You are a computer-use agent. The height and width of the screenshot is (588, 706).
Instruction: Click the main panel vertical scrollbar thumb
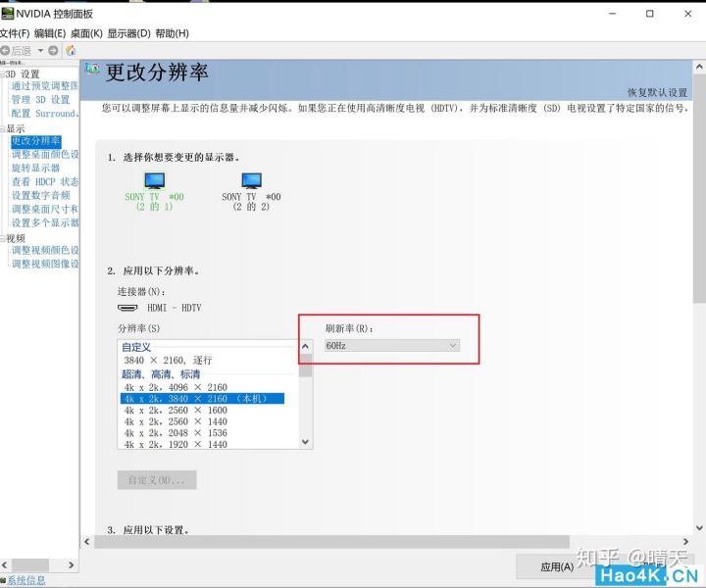point(699,189)
